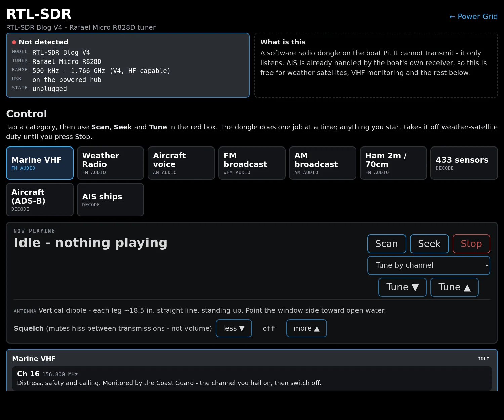Click the RTL-SDR page title
Viewport: 504px width, 420px height.
[39, 14]
